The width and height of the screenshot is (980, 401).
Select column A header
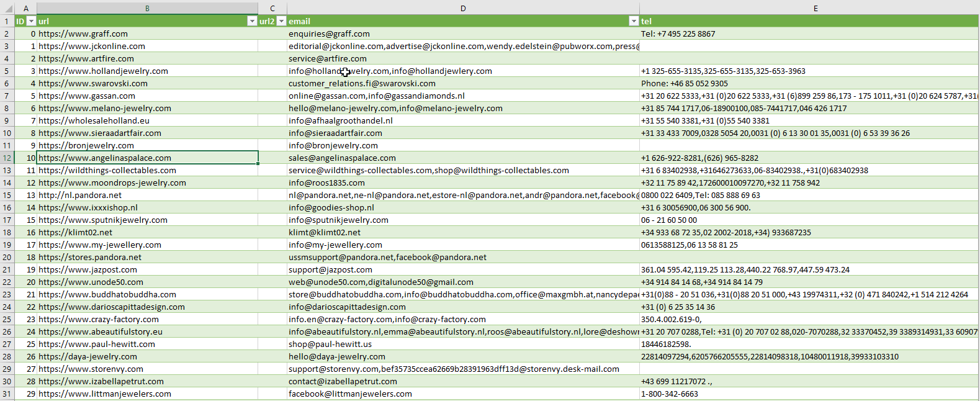click(26, 8)
